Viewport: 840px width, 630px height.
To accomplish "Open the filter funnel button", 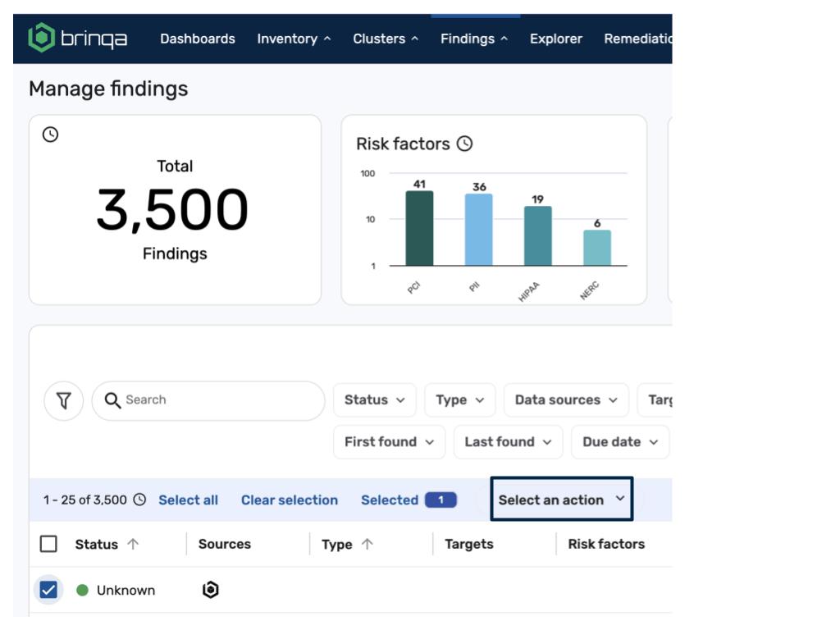I will (64, 400).
